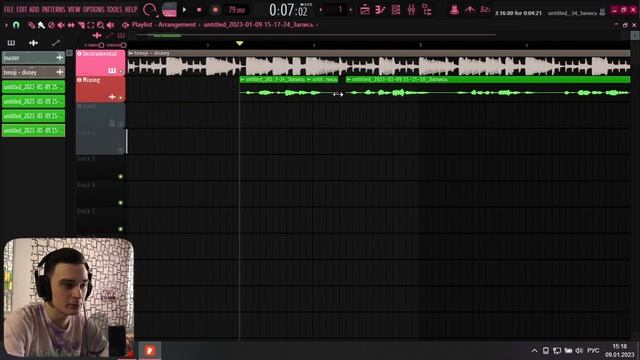
Task: Open the HELP menu
Action: coord(131,9)
